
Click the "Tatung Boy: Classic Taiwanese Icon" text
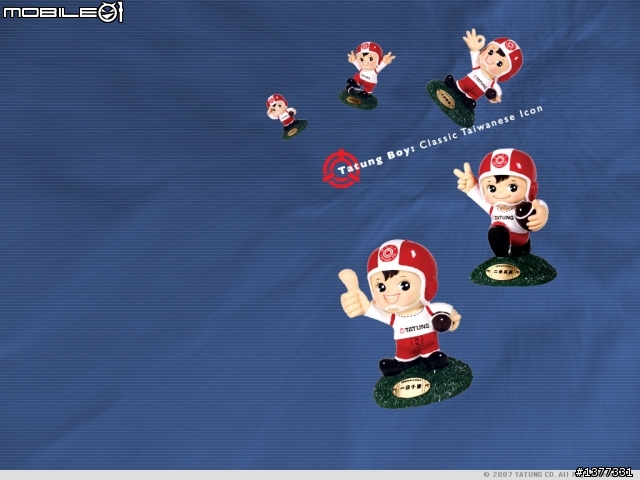point(440,140)
